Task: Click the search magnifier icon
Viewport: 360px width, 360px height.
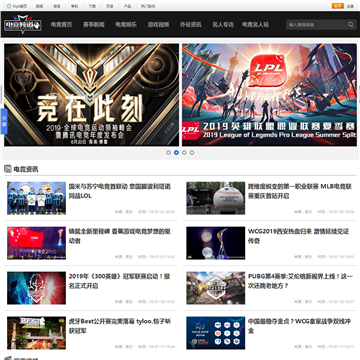Action: [x=351, y=24]
